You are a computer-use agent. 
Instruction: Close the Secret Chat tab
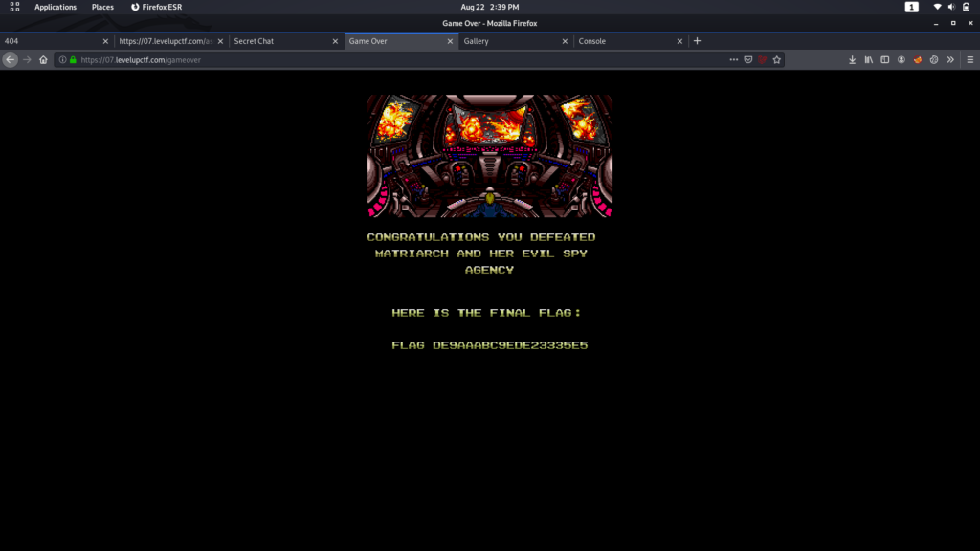tap(335, 41)
